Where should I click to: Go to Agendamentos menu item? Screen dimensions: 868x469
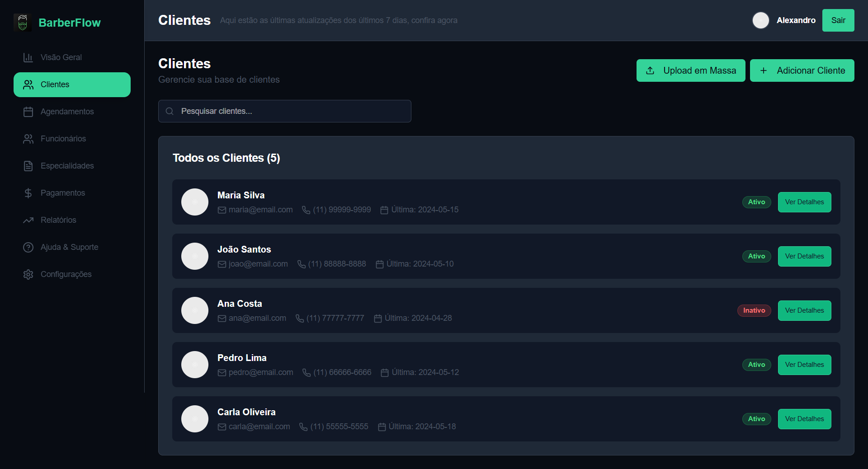click(x=67, y=112)
